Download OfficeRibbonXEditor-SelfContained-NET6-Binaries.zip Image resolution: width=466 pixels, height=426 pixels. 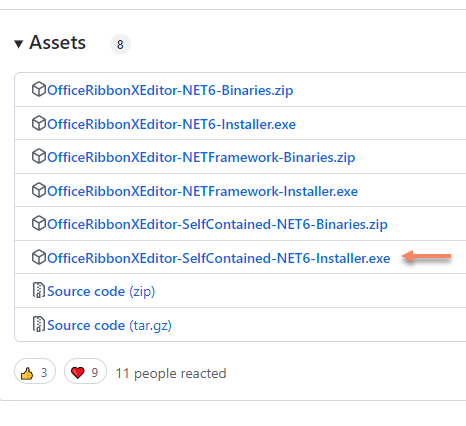pos(217,224)
